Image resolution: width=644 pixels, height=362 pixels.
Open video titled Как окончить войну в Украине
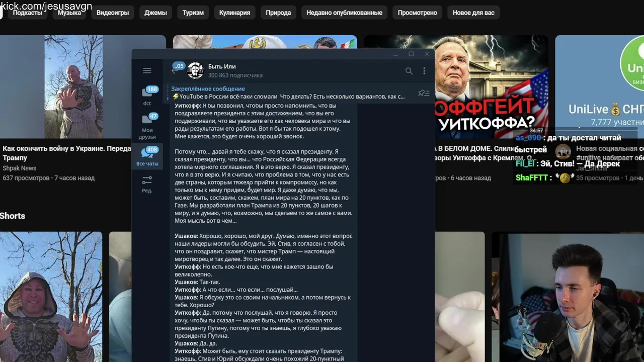[66, 153]
